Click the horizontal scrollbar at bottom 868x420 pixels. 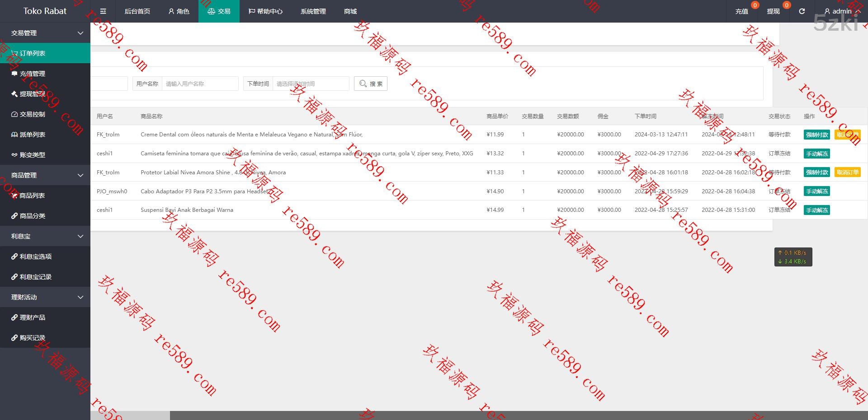pyautogui.click(x=130, y=415)
